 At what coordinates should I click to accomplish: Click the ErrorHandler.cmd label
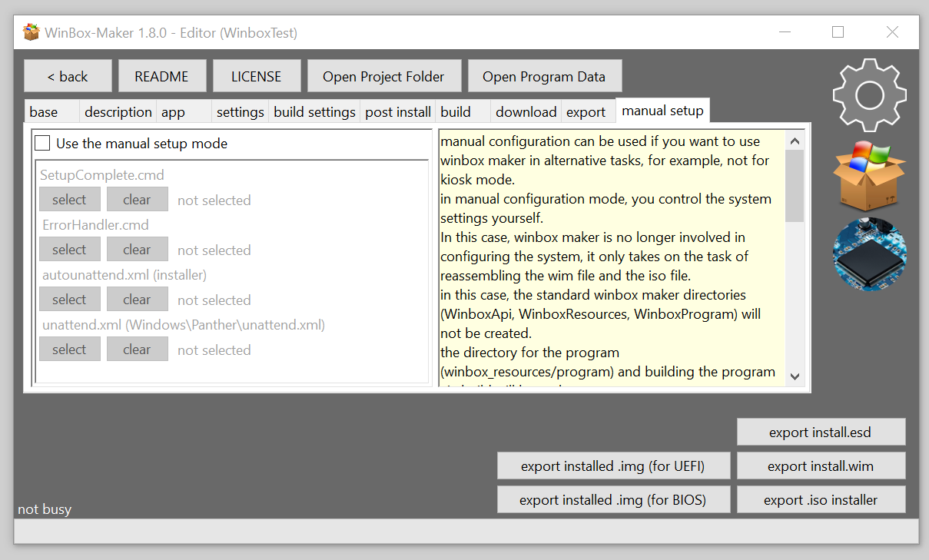coord(96,225)
